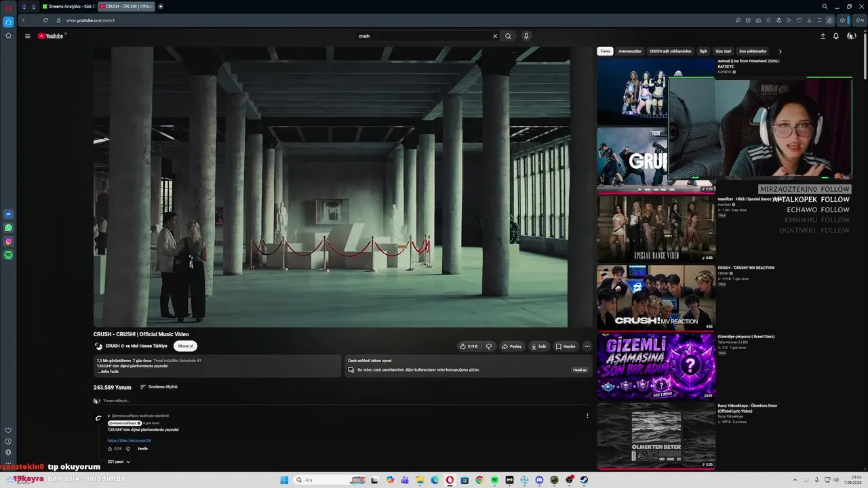Like the pinned comment
This screenshot has width=868, height=488.
110,449
